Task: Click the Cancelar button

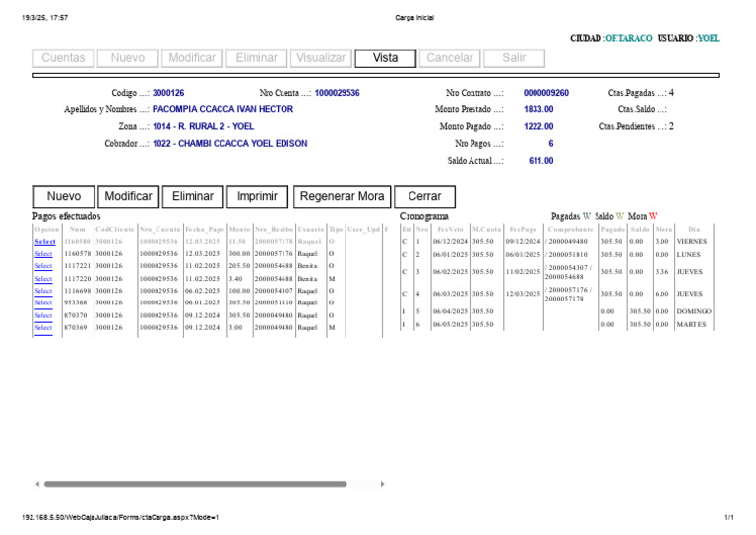Action: tap(450, 58)
